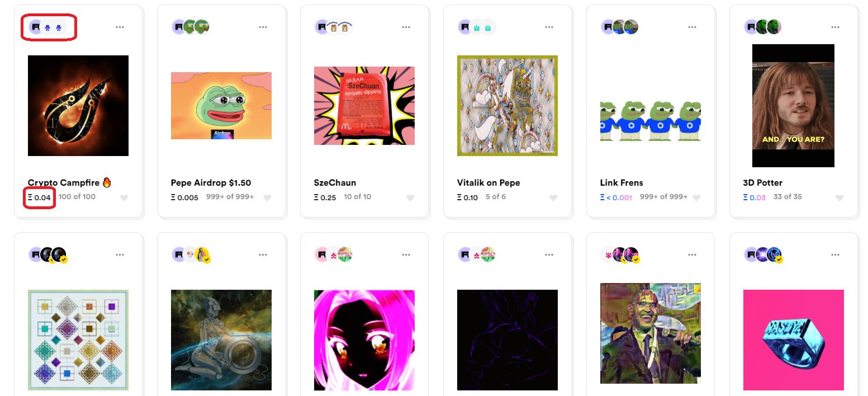Open options menu on the pink ring card

[835, 254]
